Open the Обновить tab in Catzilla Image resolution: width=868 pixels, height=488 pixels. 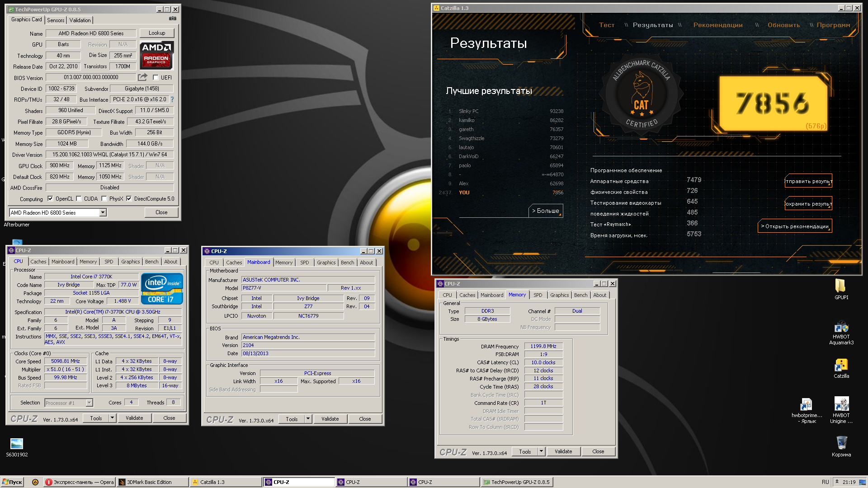(x=783, y=25)
